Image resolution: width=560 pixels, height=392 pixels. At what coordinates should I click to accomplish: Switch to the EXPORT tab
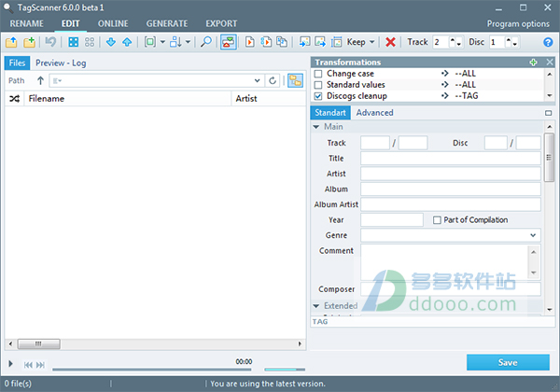tap(221, 23)
